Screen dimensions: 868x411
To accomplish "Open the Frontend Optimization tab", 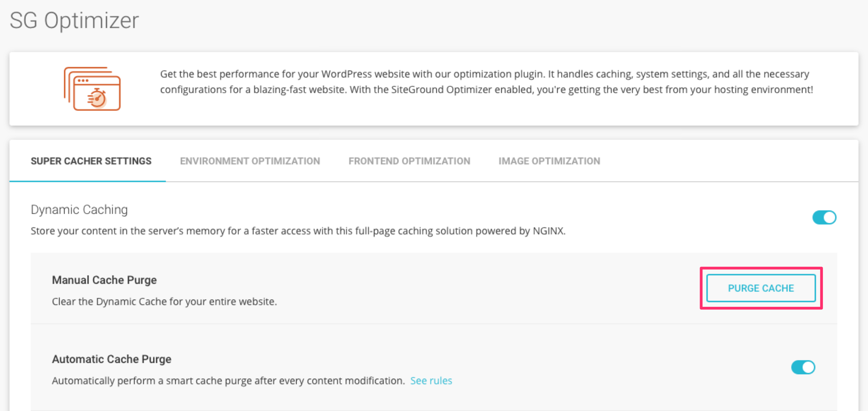I will click(x=409, y=160).
